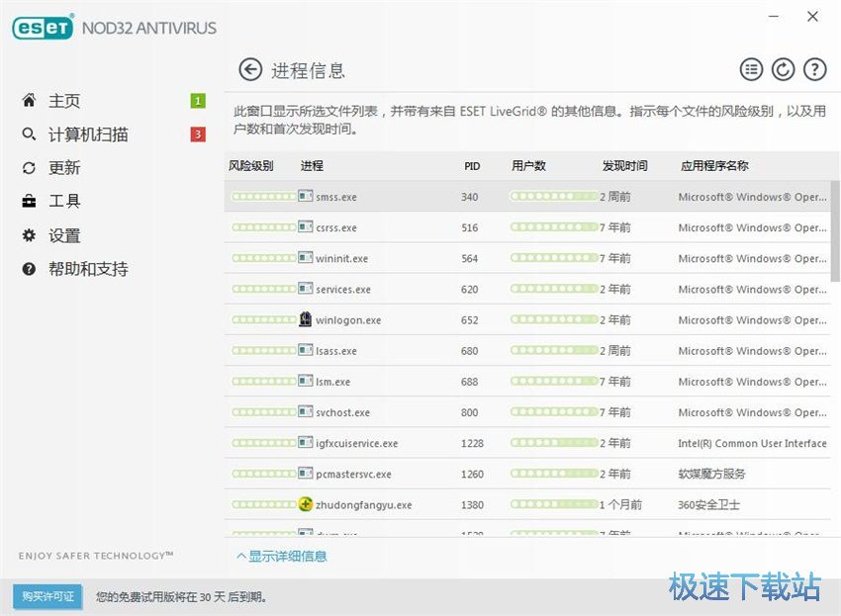The image size is (841, 616).
Task: Click the wininit.exe process icon
Action: click(305, 257)
